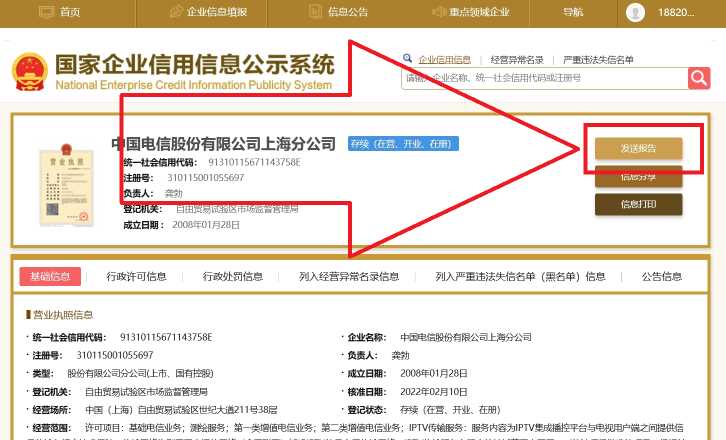Open the 导航 menu item
Viewport: 726px width, 440px height.
tap(573, 12)
